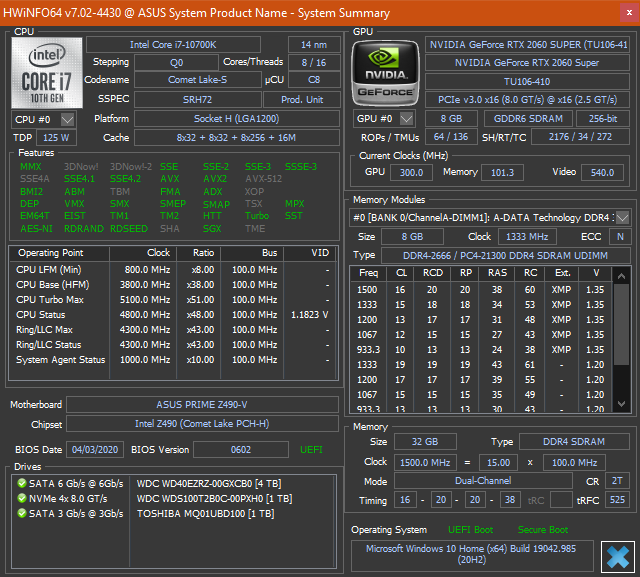
Task: Click the memory size 32 GB field
Action: pyautogui.click(x=425, y=442)
